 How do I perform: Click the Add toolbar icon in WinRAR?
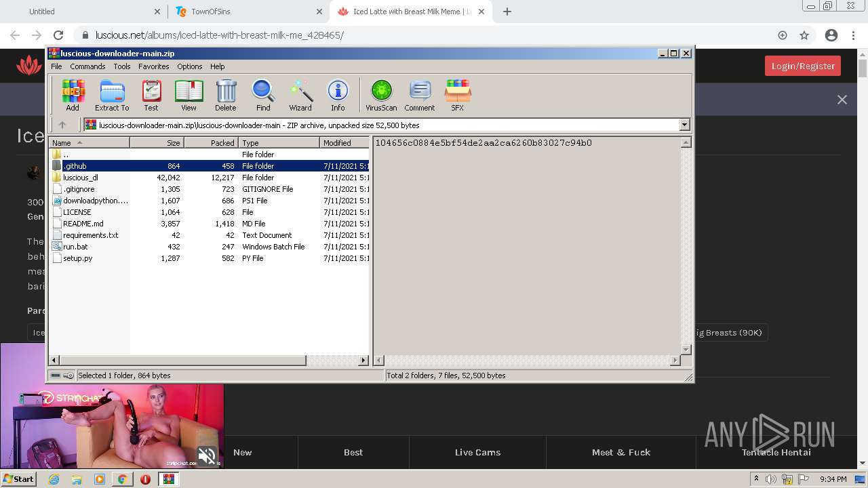(73, 95)
